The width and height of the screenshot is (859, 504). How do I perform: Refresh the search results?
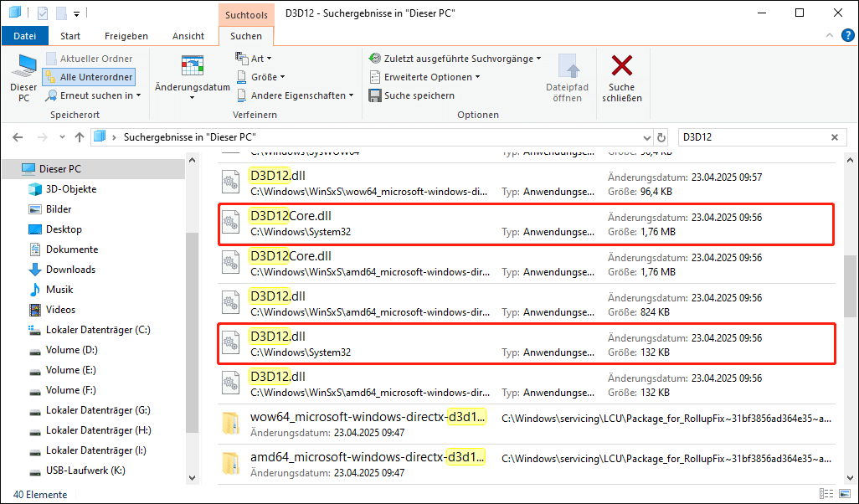(661, 137)
